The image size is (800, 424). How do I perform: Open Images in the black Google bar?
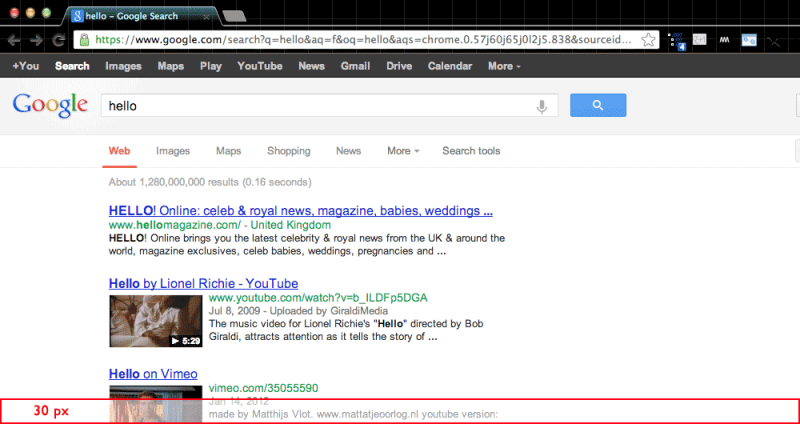coord(123,66)
